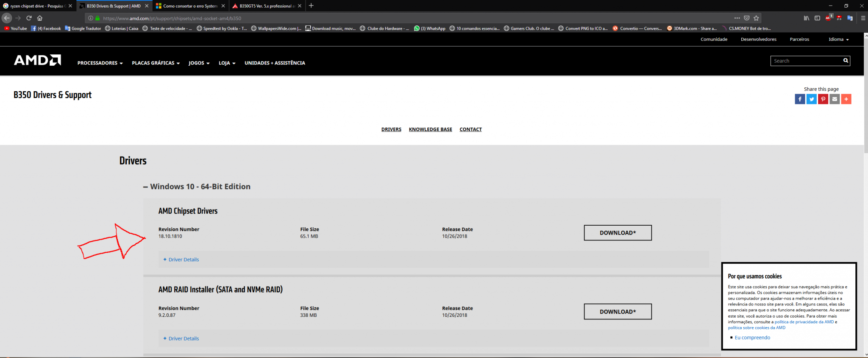This screenshot has height=358, width=868.
Task: Download AMD RAID Installer
Action: [618, 312]
